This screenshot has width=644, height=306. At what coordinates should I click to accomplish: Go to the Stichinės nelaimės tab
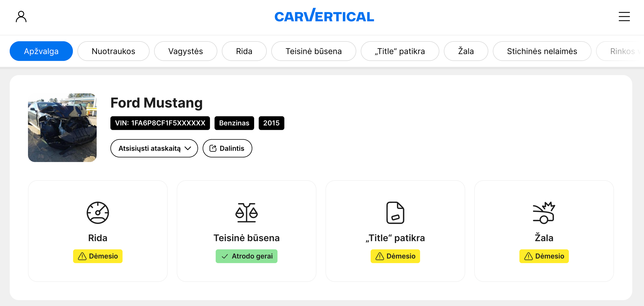(x=542, y=51)
